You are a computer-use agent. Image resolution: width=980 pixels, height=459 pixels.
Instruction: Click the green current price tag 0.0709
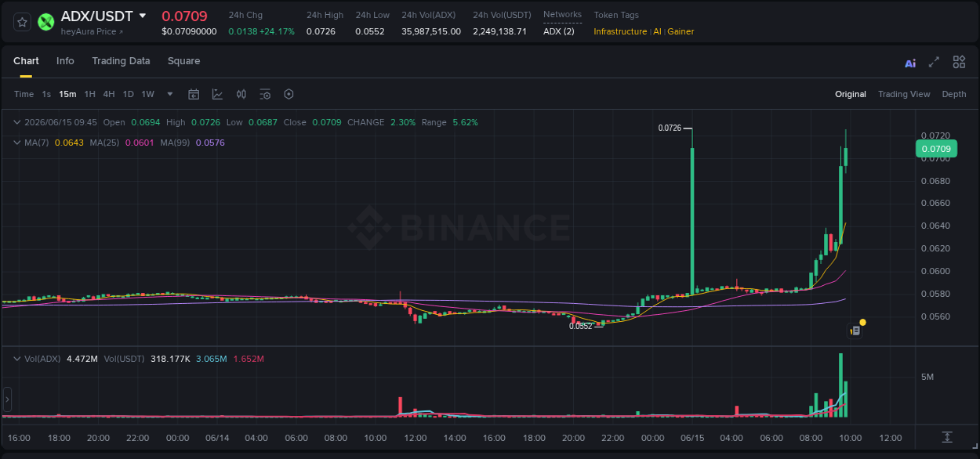point(935,149)
